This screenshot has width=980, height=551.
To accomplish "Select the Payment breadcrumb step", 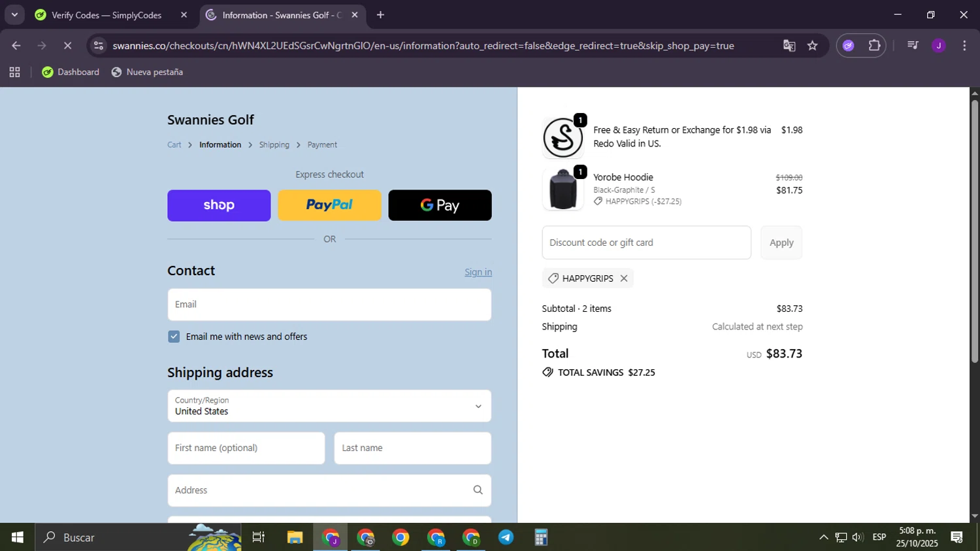I will pos(322,144).
